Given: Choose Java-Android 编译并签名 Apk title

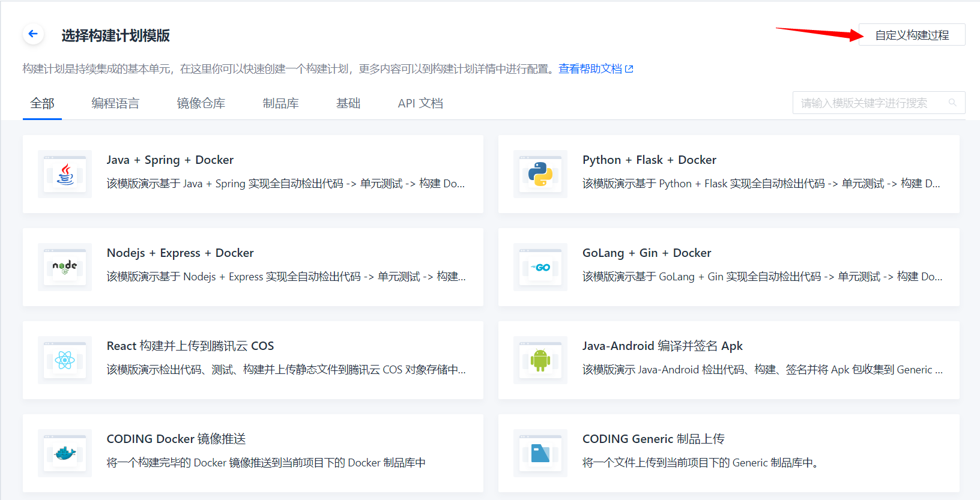Looking at the screenshot, I should (x=662, y=346).
